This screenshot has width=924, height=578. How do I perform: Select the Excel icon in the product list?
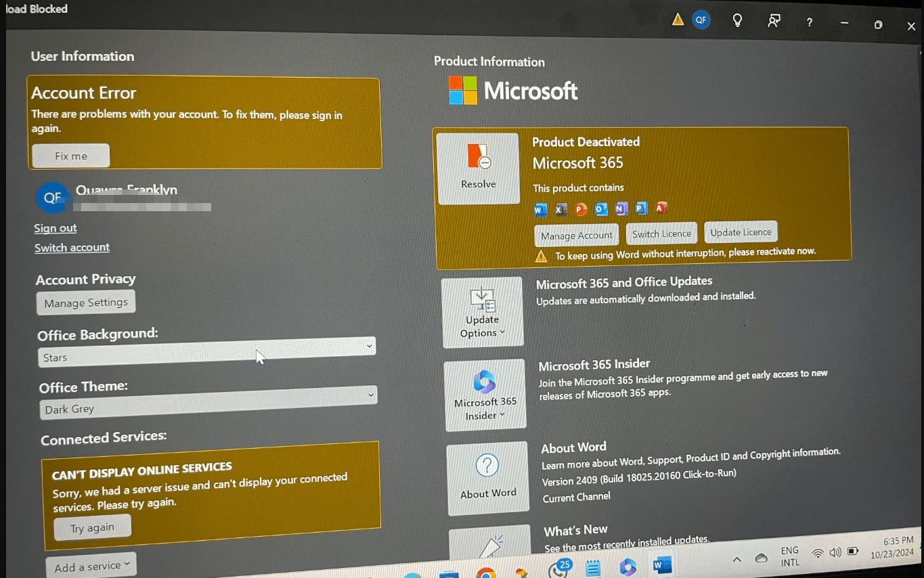560,209
